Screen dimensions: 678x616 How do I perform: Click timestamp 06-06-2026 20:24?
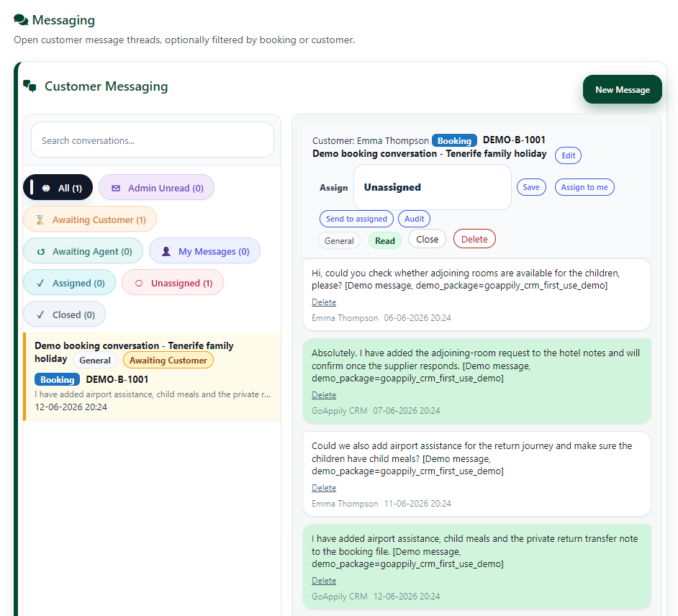pos(417,318)
